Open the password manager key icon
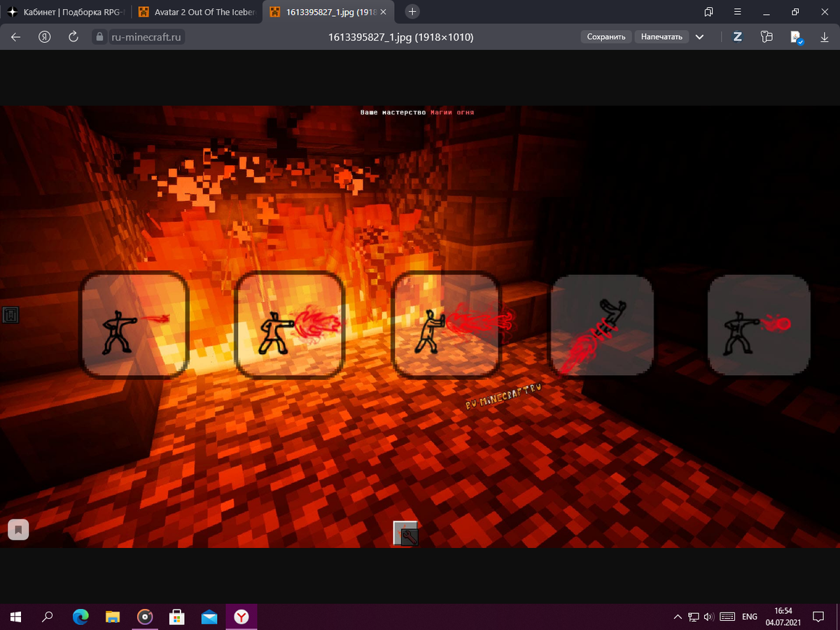The image size is (840, 630). (x=766, y=37)
